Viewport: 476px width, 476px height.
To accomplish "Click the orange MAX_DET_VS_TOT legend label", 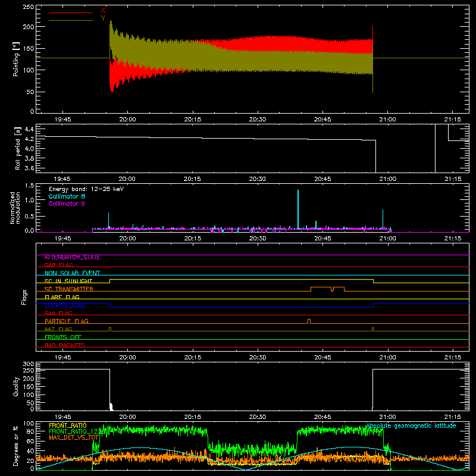I will pyautogui.click(x=74, y=437).
